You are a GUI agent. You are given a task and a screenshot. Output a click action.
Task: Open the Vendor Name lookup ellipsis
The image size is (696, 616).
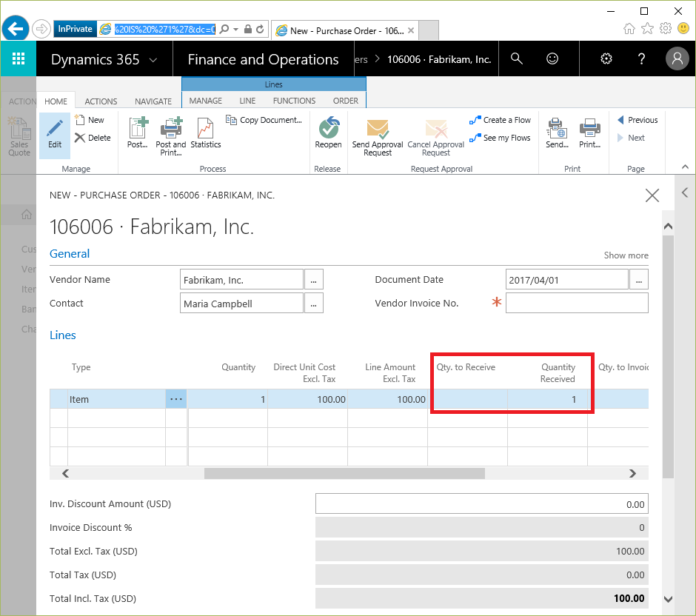pos(313,280)
